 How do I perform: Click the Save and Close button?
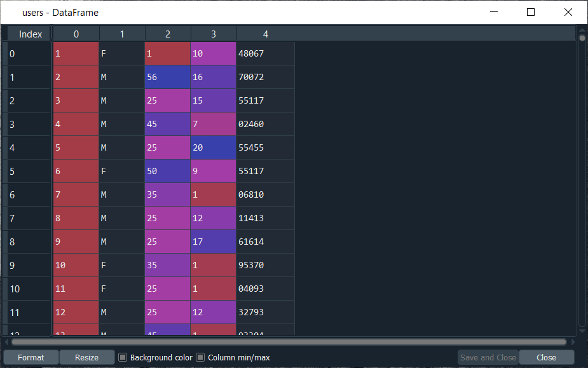tap(488, 357)
